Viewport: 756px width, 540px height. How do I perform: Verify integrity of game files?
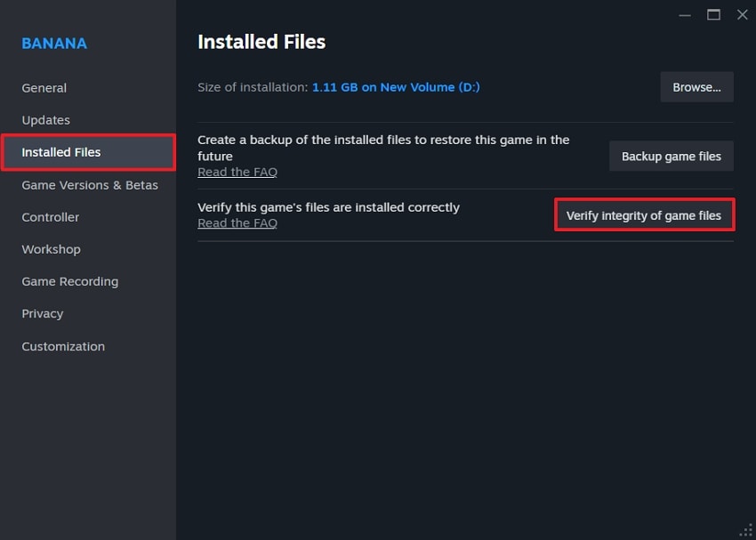[x=644, y=214]
